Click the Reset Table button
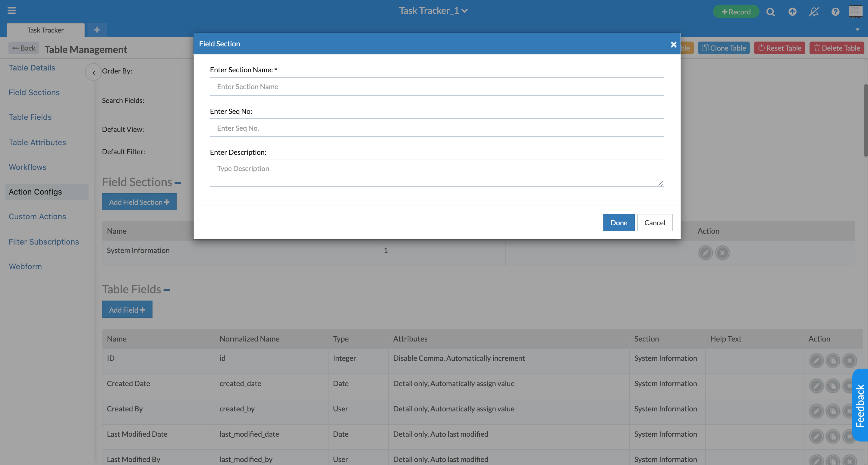 click(779, 48)
